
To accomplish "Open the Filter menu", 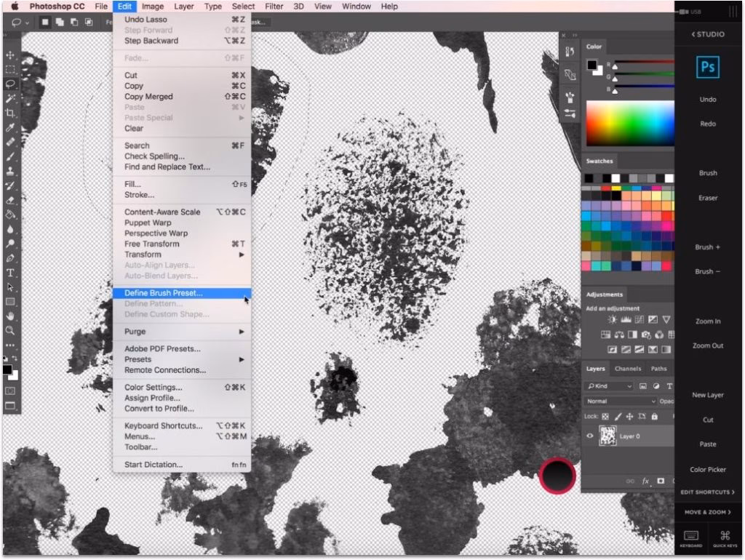I will (274, 7).
